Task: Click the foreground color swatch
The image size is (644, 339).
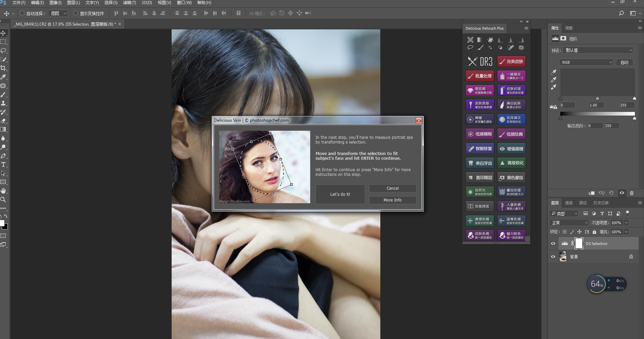Action: [x=2, y=223]
